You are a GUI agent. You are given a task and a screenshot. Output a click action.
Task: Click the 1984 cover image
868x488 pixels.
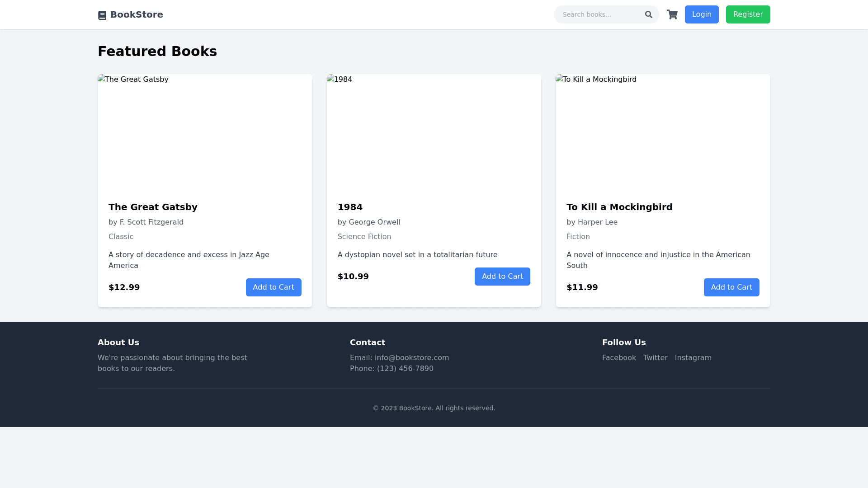coord(434,132)
